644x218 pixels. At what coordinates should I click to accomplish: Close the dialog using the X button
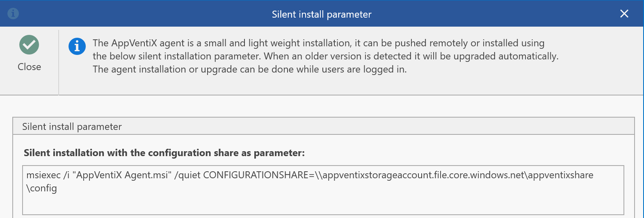click(624, 14)
